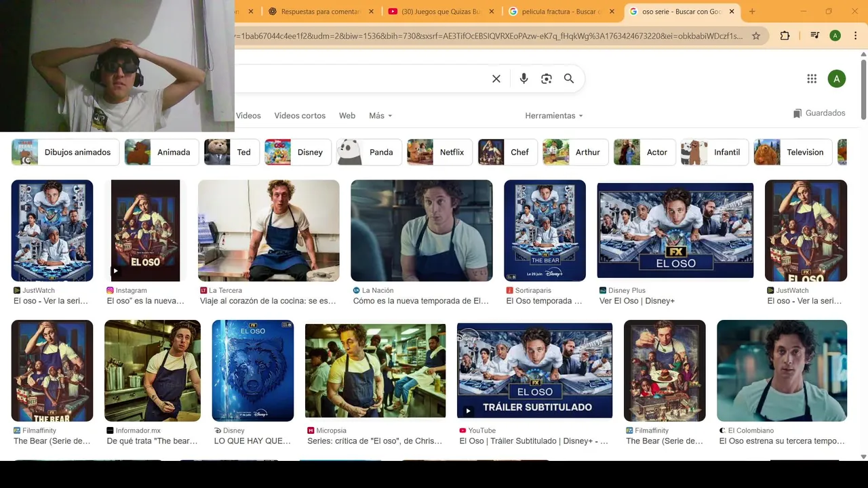Viewport: 868px width, 488px height.
Task: Open 'El Oso estrena su tercera' link
Action: click(782, 441)
